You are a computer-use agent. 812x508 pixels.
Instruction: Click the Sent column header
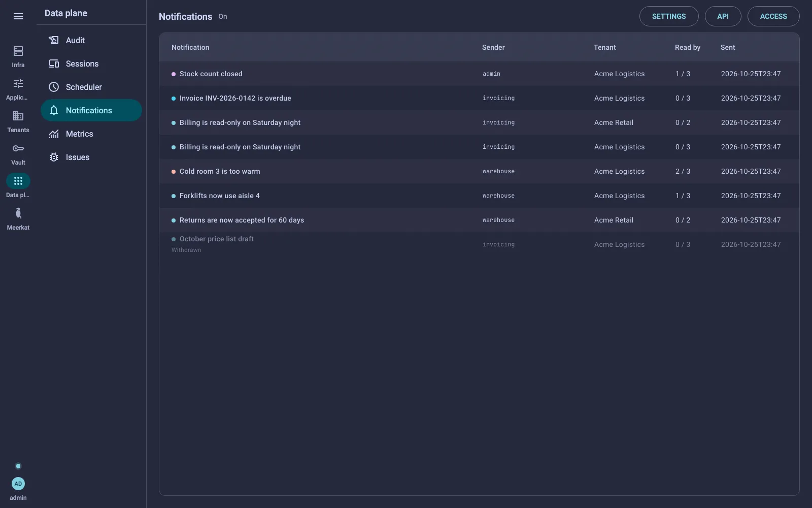pos(728,47)
